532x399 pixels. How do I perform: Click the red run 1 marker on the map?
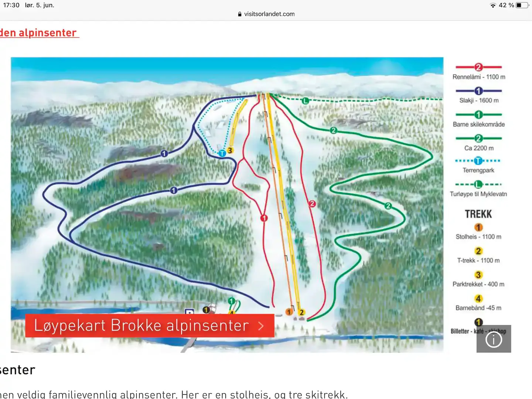click(264, 218)
